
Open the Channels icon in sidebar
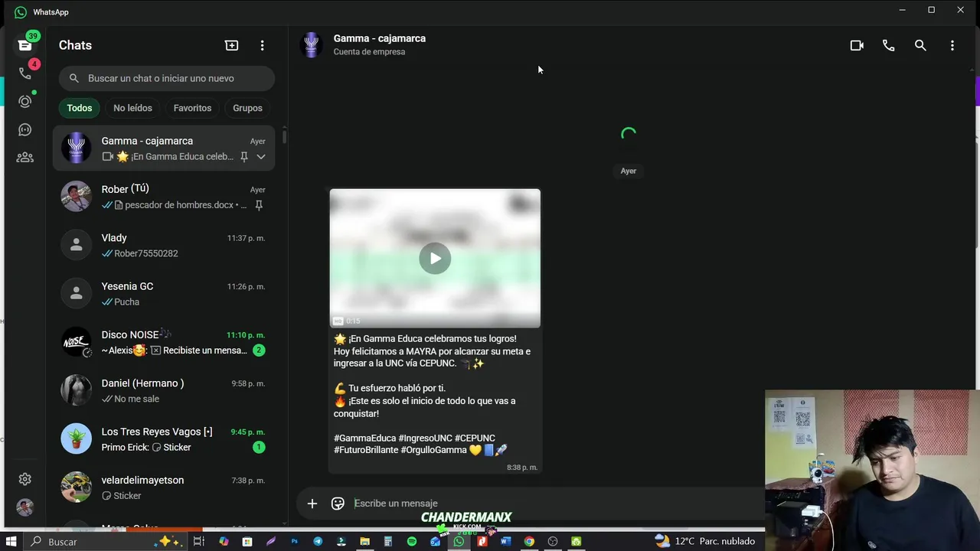[24, 130]
